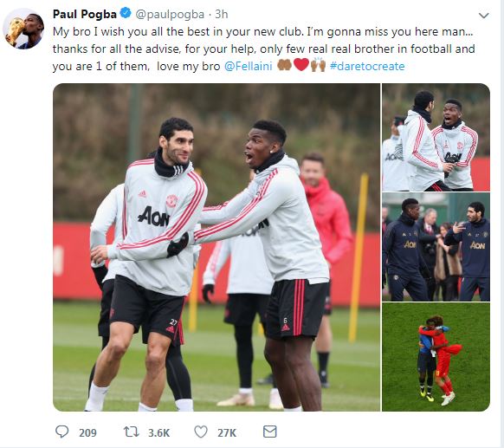Open the 3h timestamp link
Viewport: 504px width, 448px height.
tap(221, 14)
